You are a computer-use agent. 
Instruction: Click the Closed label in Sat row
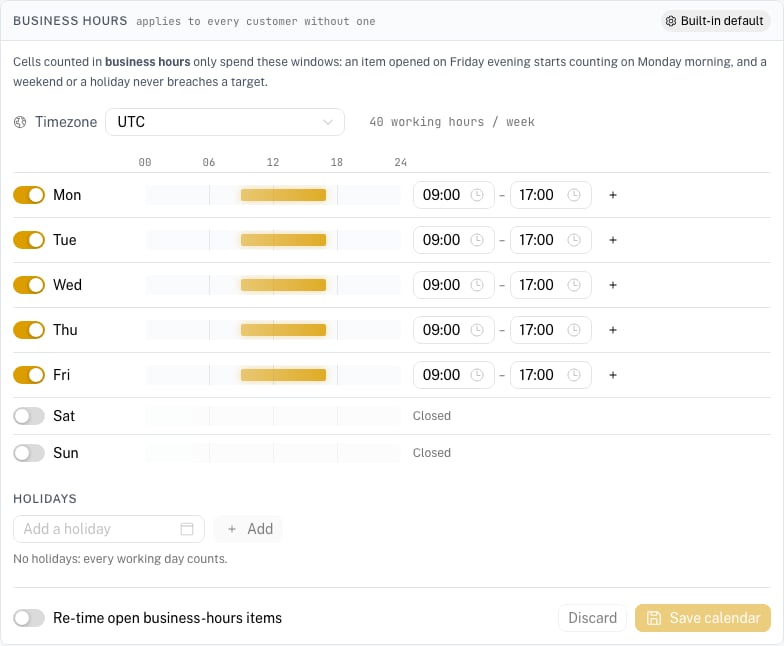[x=432, y=416]
